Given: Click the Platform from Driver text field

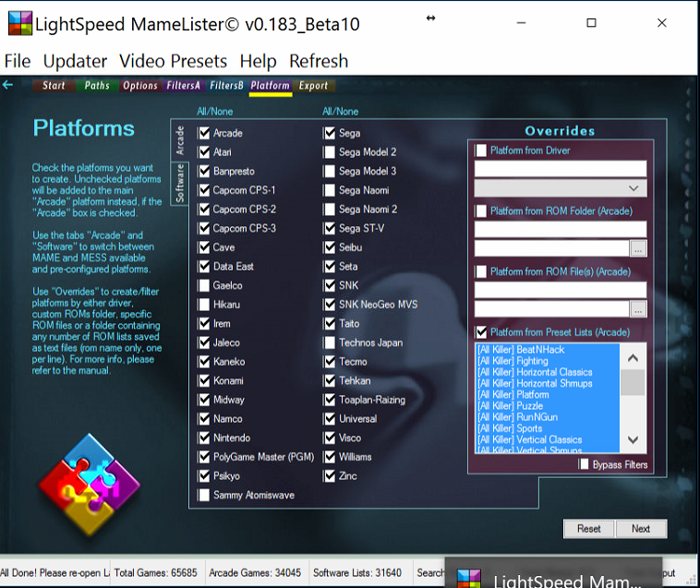Looking at the screenshot, I should [x=561, y=169].
